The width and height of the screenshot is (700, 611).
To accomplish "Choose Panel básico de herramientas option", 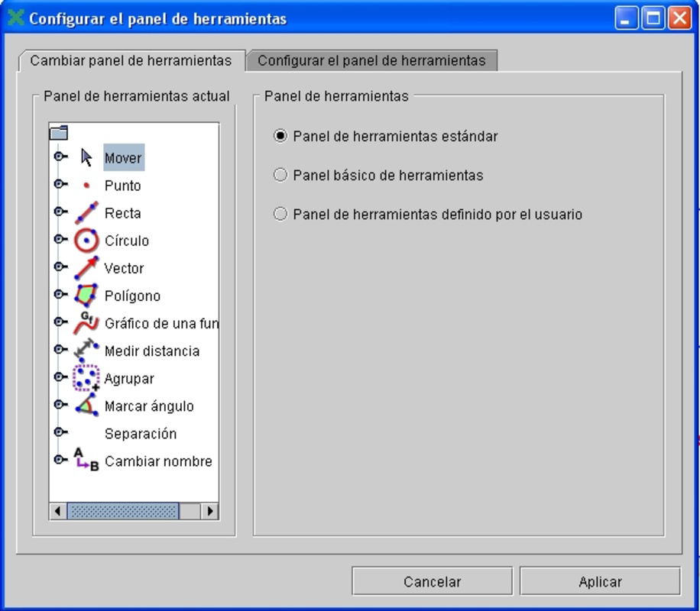I will (280, 175).
